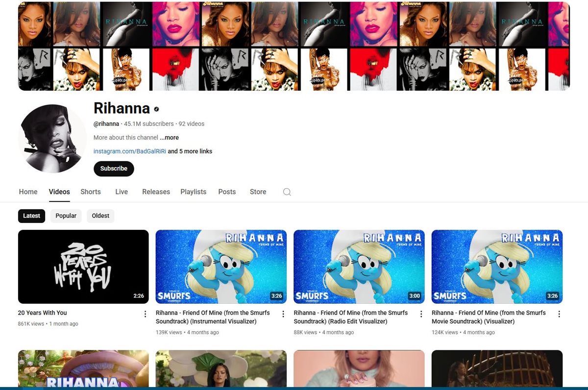Sort videos by Popular

66,216
